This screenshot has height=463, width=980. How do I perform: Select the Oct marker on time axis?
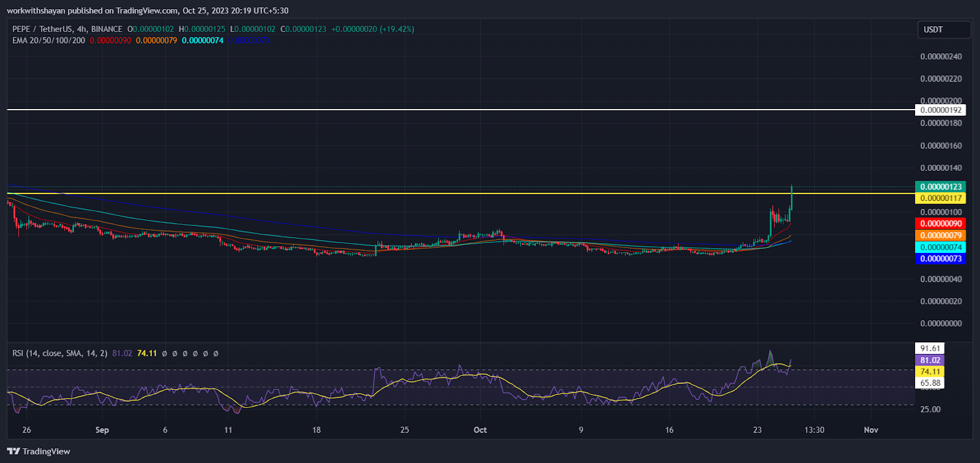[480, 430]
